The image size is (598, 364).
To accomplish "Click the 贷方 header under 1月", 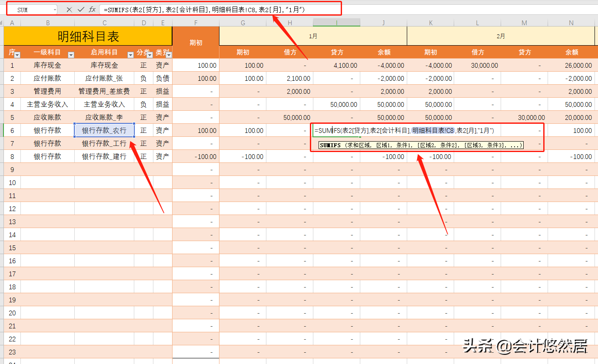I will (337, 52).
